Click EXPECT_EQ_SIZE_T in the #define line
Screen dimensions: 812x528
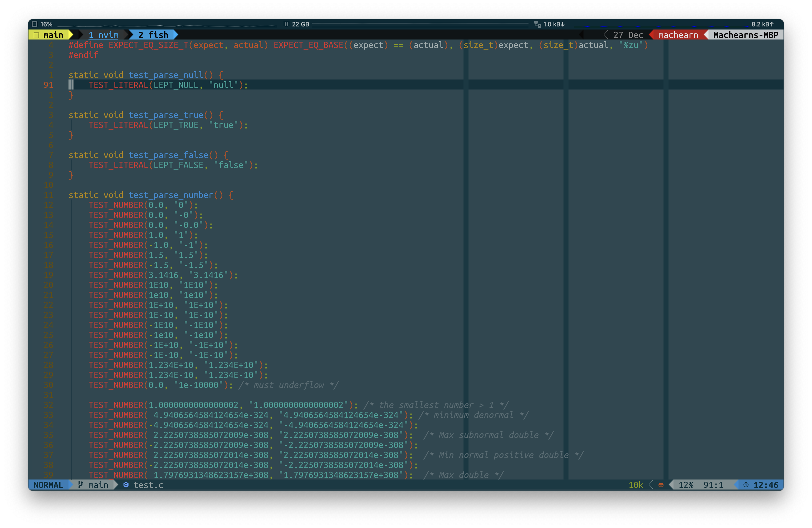click(148, 45)
